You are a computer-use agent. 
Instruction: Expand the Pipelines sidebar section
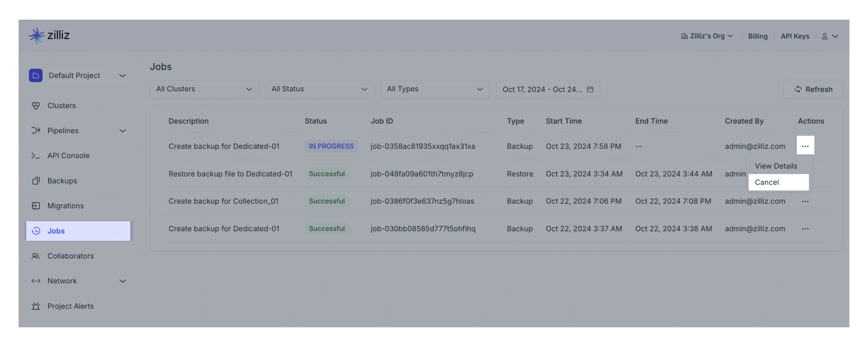coord(123,131)
